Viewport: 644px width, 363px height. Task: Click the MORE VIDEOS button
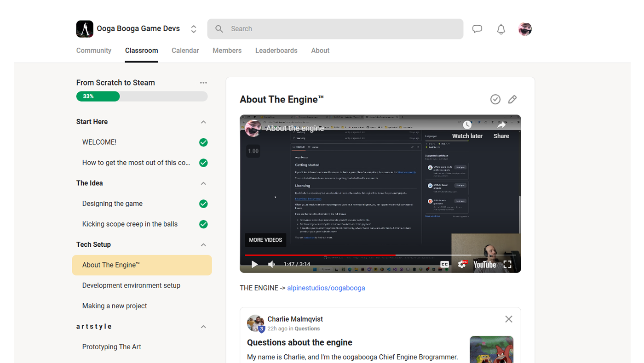click(265, 240)
